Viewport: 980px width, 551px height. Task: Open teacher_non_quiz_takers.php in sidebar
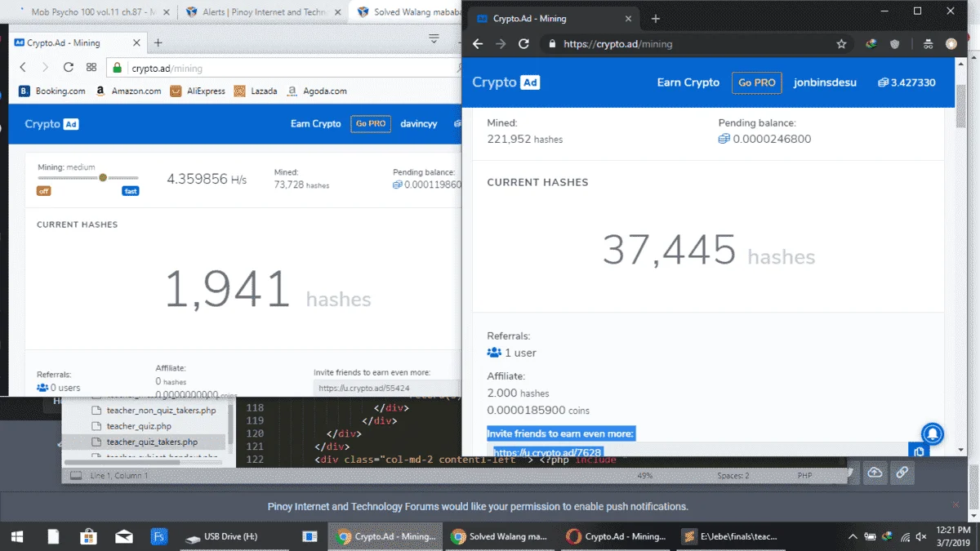click(x=161, y=411)
